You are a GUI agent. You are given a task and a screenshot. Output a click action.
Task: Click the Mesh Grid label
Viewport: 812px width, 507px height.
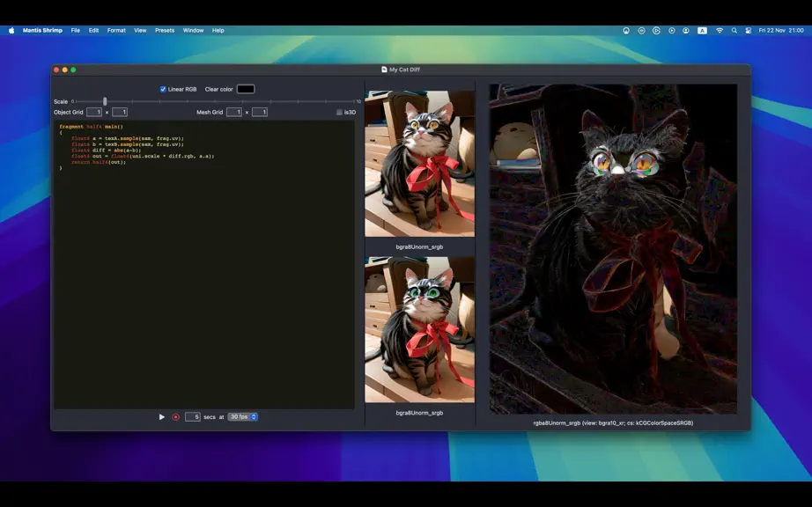point(210,113)
